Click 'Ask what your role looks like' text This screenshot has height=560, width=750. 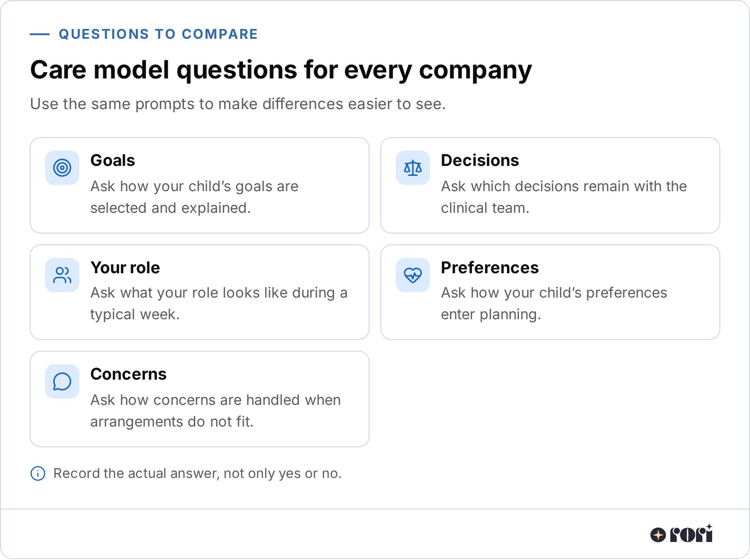(219, 303)
